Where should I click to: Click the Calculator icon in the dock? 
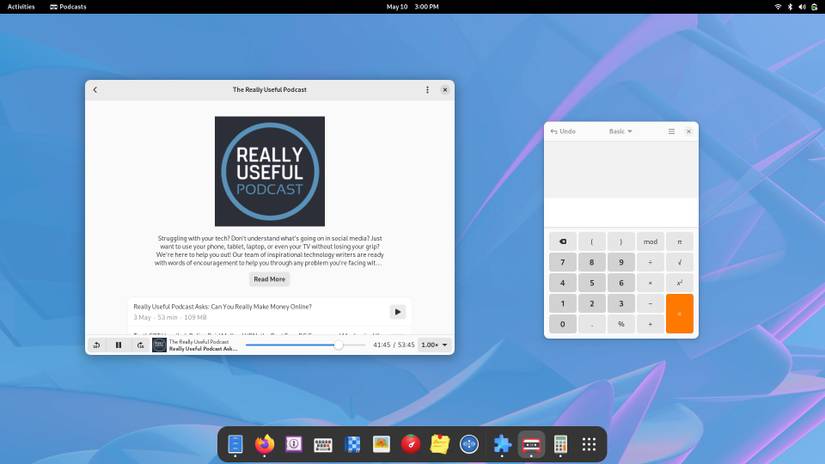point(560,445)
